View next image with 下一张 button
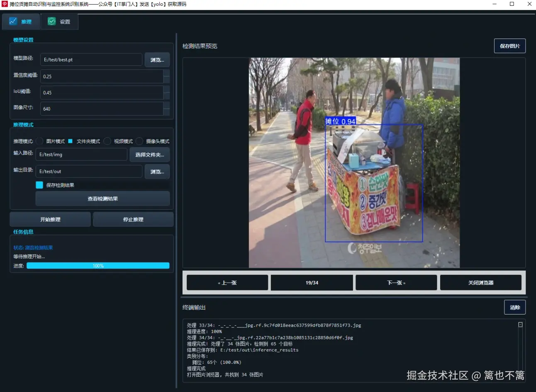 pos(396,282)
